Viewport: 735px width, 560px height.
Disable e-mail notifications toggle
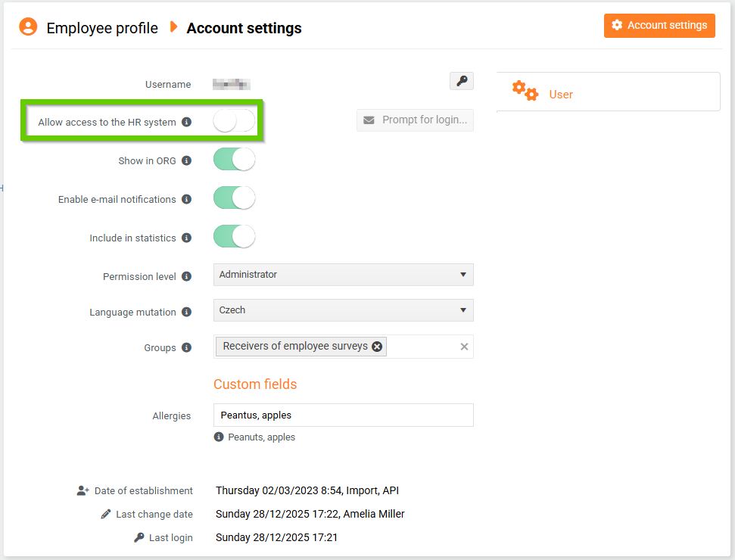234,198
